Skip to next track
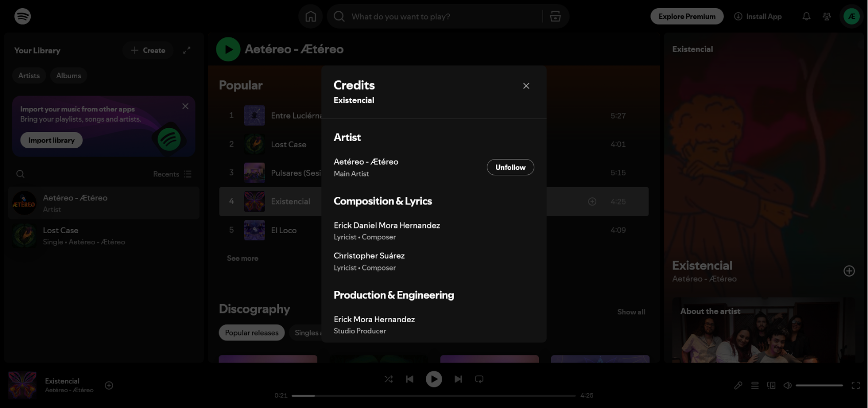 point(459,379)
